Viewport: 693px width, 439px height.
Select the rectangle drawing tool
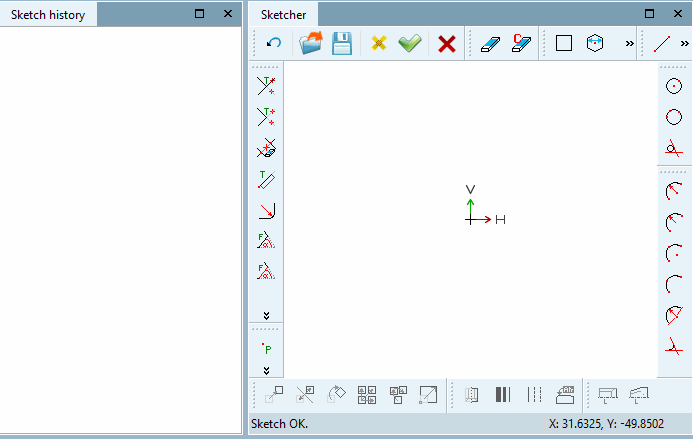coord(564,43)
